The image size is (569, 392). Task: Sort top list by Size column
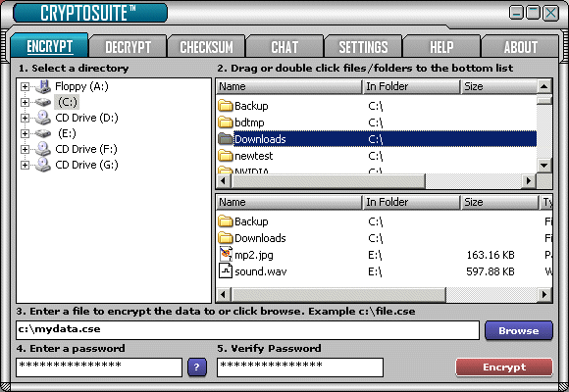(x=499, y=86)
